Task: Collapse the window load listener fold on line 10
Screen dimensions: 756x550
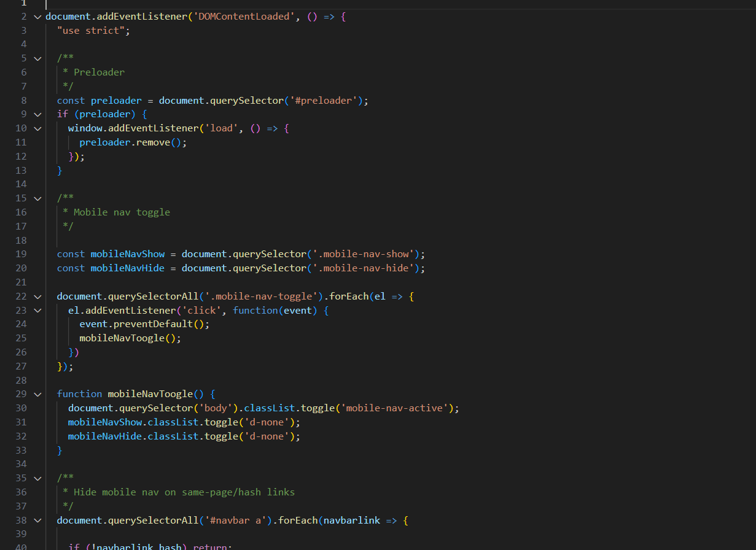Action: tap(37, 128)
